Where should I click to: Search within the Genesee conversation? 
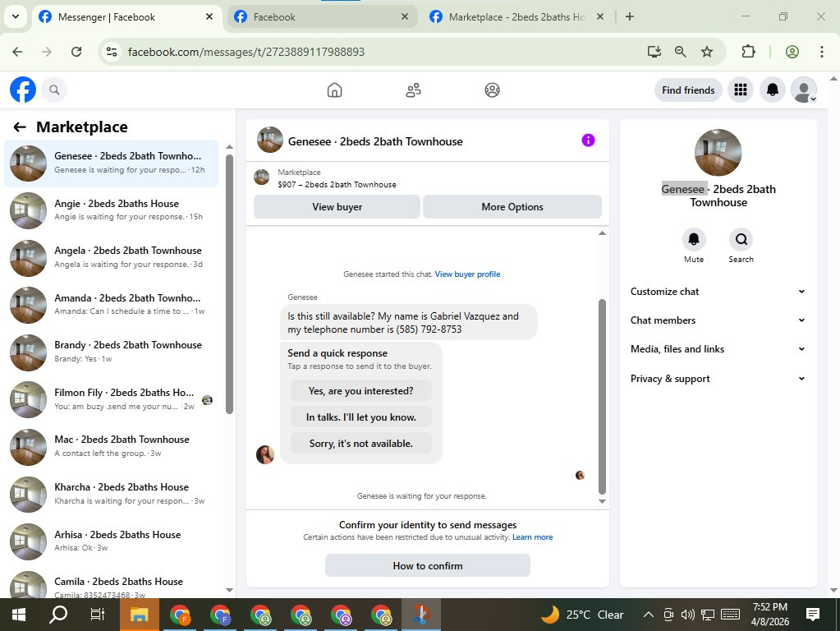tap(741, 239)
